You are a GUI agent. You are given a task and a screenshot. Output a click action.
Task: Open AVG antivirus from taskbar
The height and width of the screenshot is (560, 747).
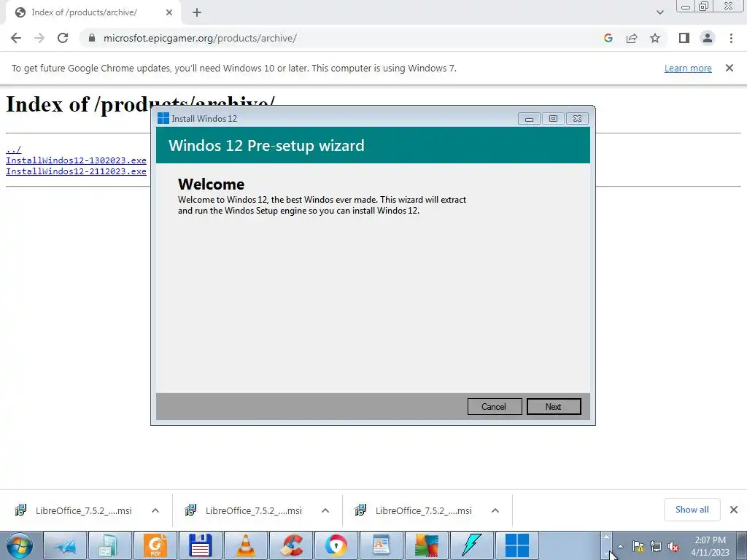[x=426, y=545]
